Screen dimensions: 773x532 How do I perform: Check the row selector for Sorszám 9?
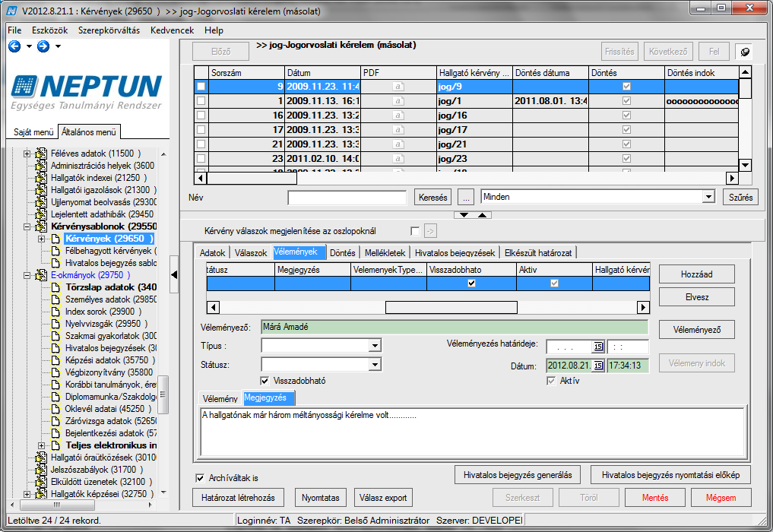tap(201, 87)
